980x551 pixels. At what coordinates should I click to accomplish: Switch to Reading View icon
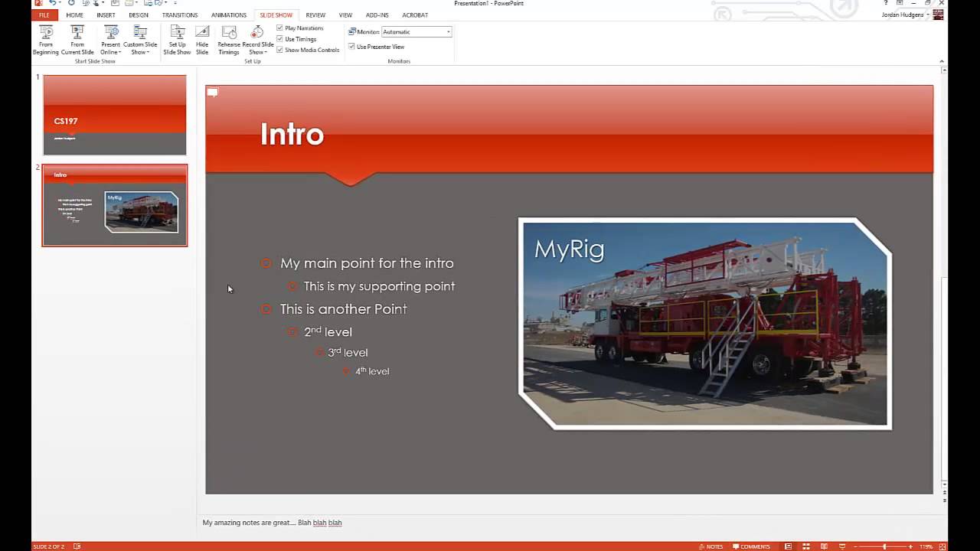[x=823, y=546]
